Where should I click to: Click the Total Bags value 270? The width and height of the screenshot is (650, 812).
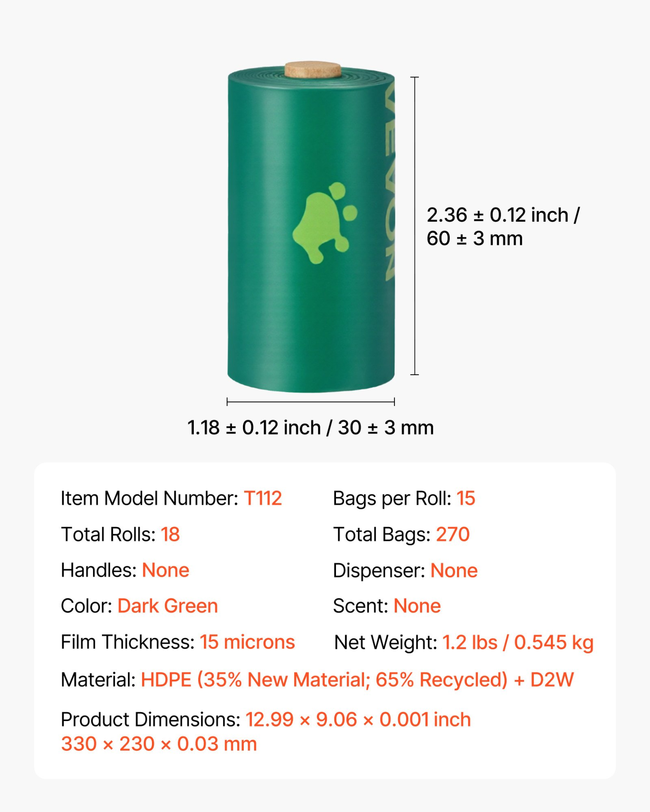(x=453, y=534)
